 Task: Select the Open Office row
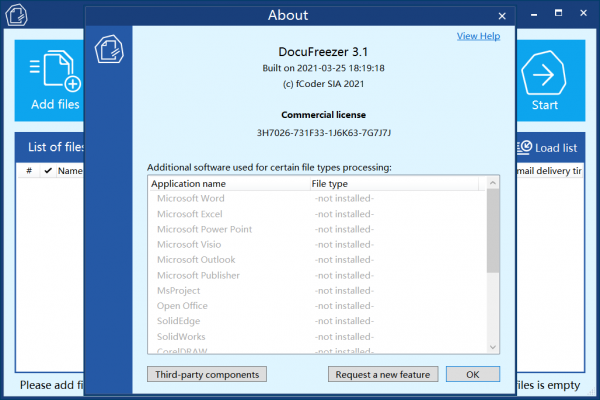[x=317, y=306]
